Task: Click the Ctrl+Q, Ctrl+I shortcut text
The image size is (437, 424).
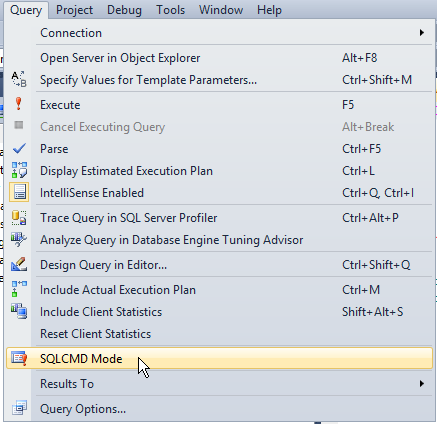Action: 378,193
